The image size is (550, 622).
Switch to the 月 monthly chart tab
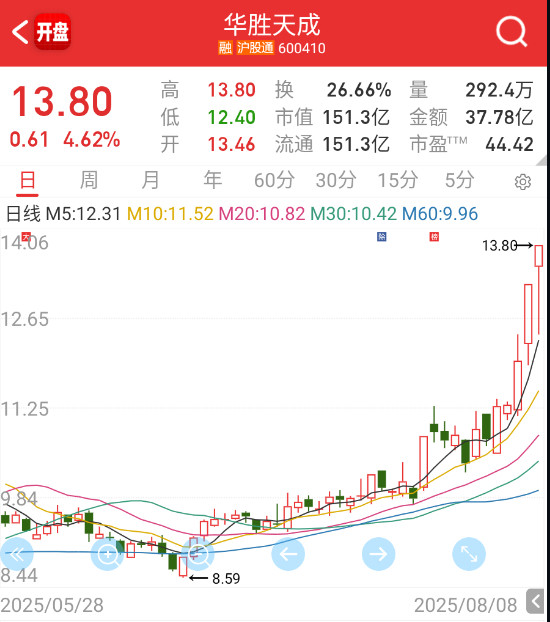pyautogui.click(x=150, y=180)
